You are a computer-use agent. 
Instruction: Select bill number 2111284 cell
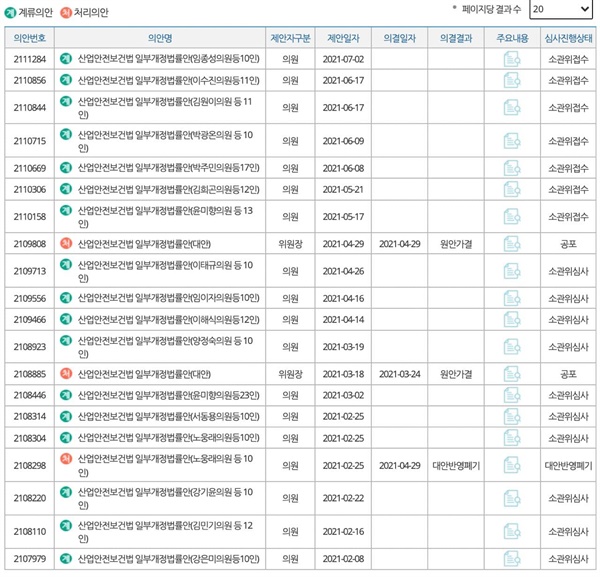(29, 59)
